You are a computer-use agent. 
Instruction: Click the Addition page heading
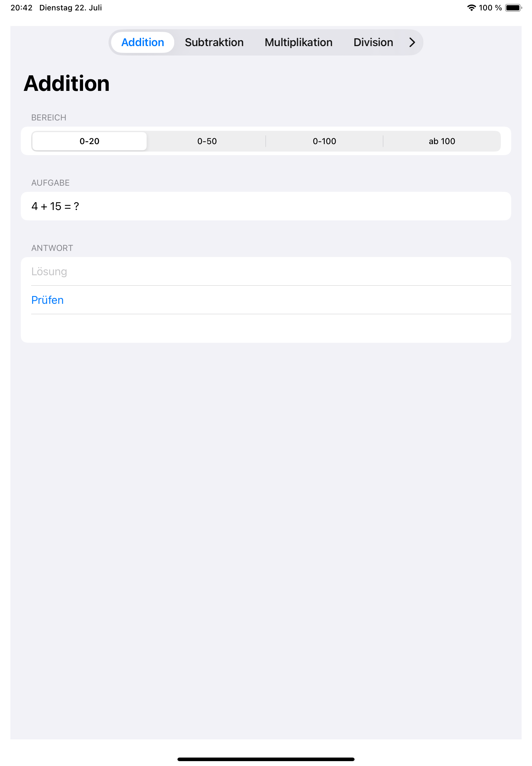tap(67, 83)
